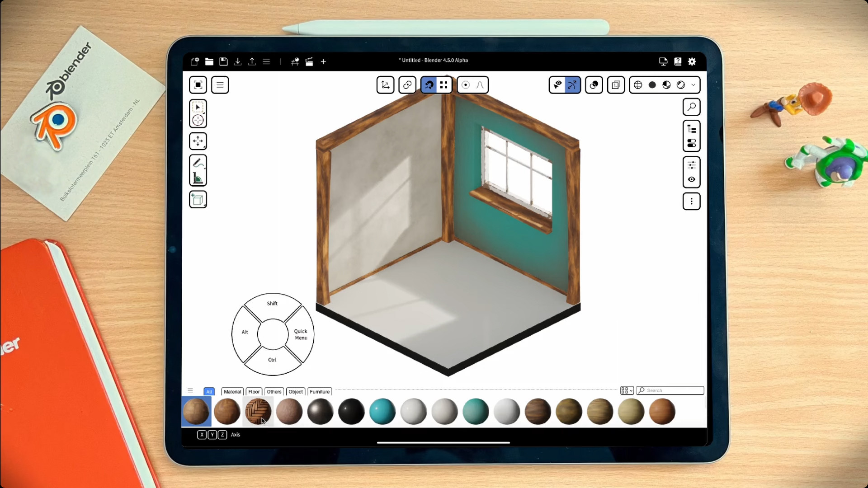Click the import (down arrow) icon
The height and width of the screenshot is (488, 868).
tap(238, 61)
